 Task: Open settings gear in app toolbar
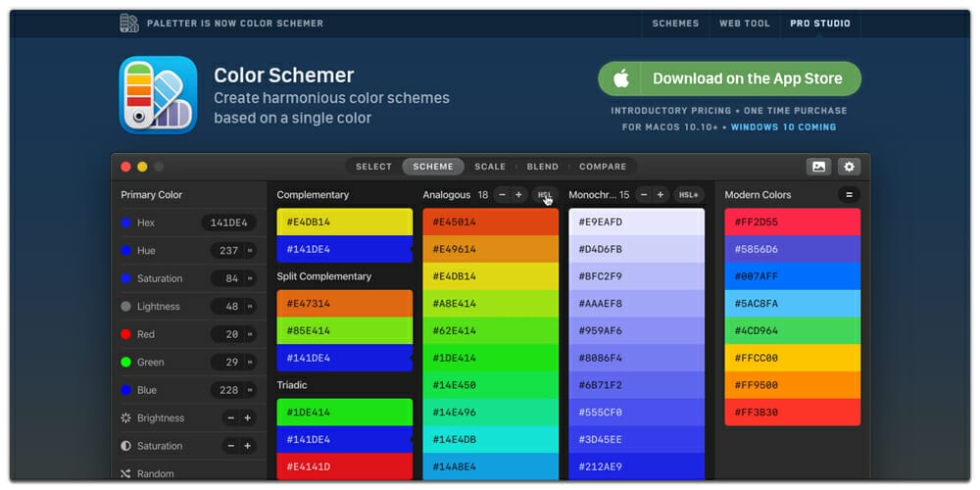849,167
